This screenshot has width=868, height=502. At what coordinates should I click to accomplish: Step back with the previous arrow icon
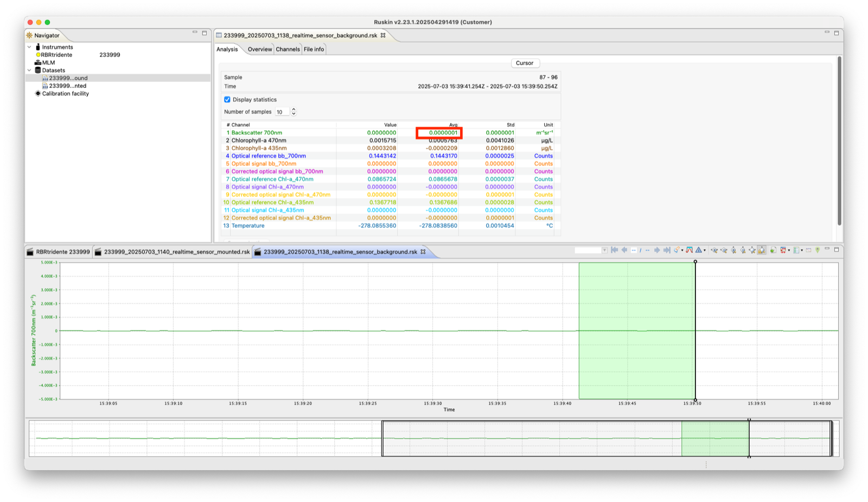(x=624, y=250)
